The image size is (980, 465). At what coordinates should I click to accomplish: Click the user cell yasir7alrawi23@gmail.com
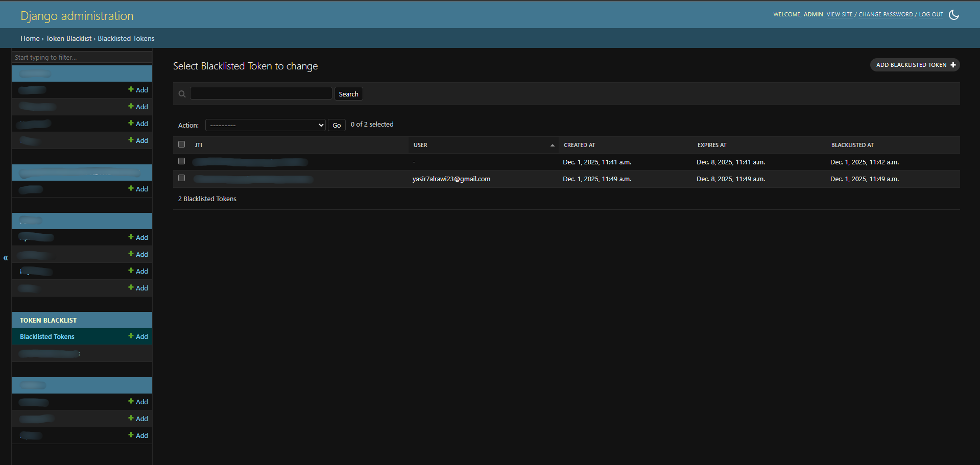[x=451, y=179]
